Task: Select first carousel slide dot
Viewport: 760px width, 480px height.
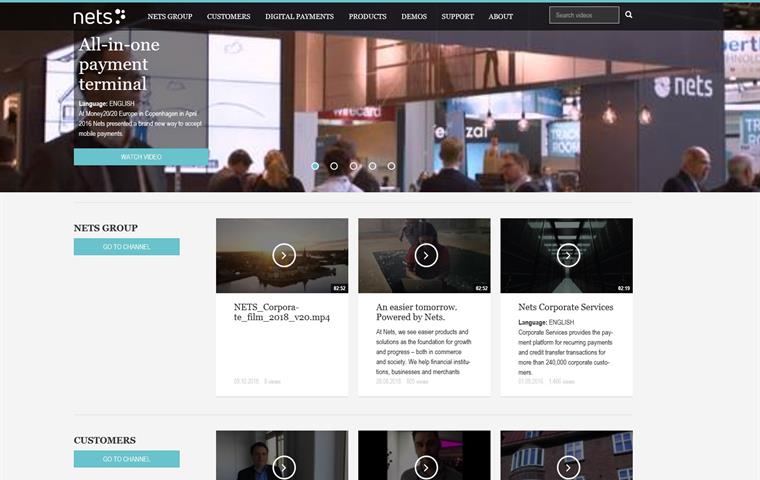Action: pyautogui.click(x=315, y=166)
